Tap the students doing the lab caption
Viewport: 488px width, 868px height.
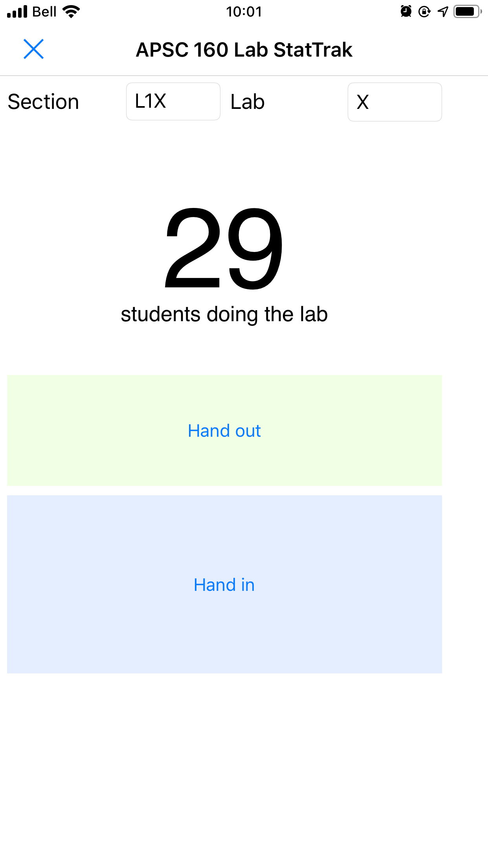[224, 314]
